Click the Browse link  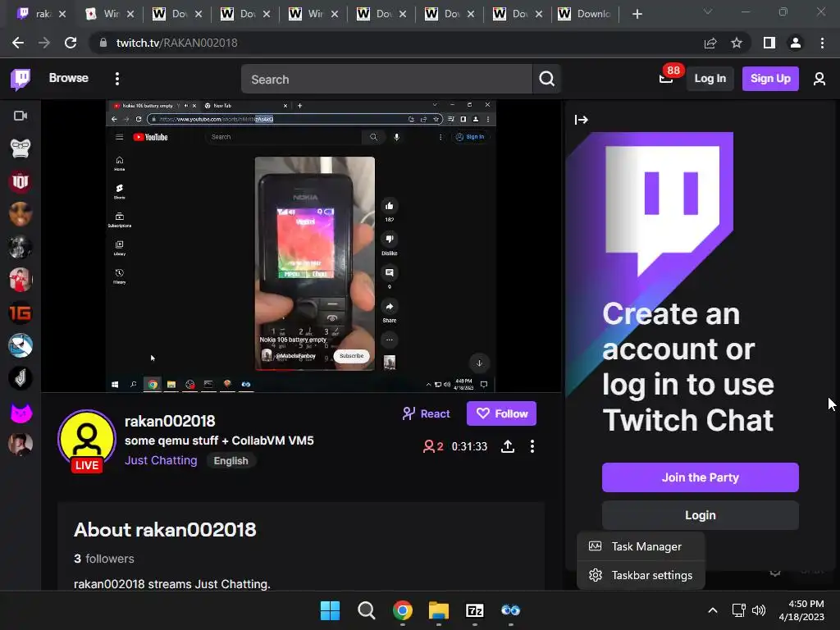pyautogui.click(x=69, y=78)
